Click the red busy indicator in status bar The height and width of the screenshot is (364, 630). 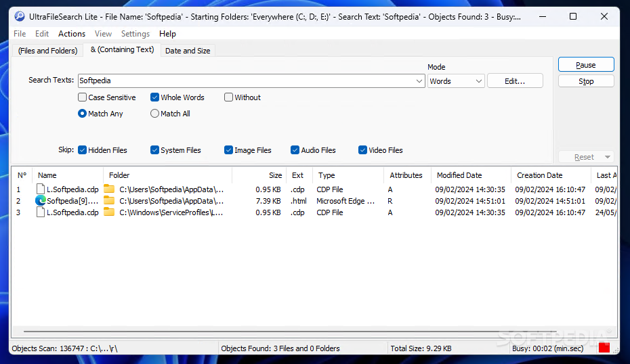[x=604, y=348]
